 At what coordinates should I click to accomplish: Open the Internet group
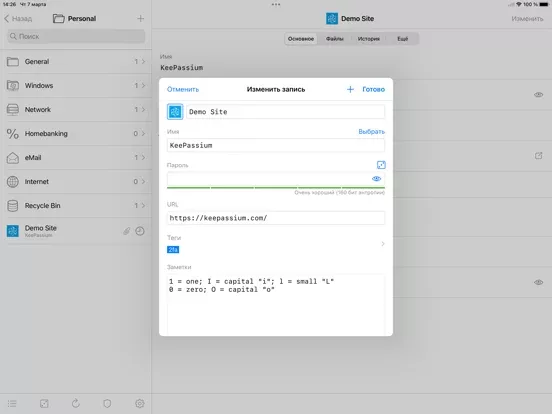click(x=76, y=181)
